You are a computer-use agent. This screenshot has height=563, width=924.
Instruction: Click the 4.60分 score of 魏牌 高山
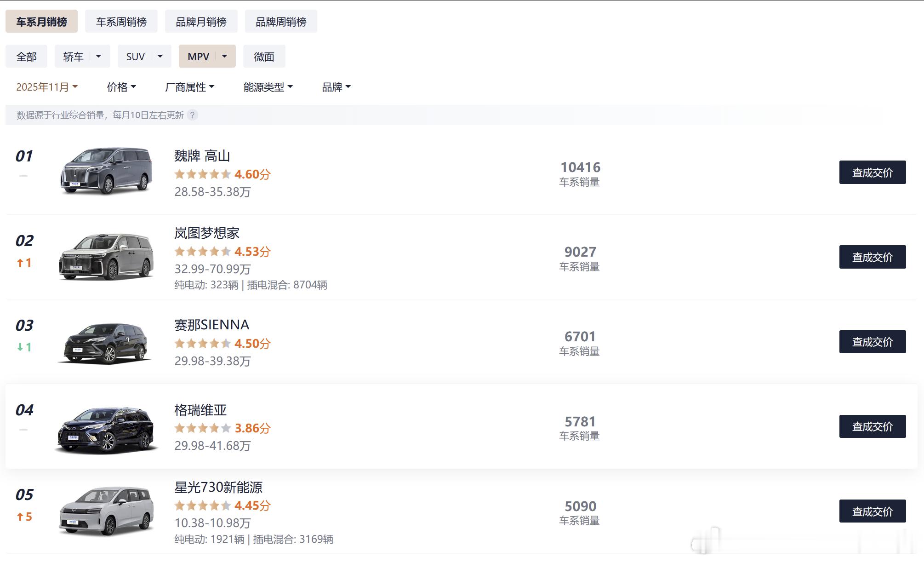[252, 174]
